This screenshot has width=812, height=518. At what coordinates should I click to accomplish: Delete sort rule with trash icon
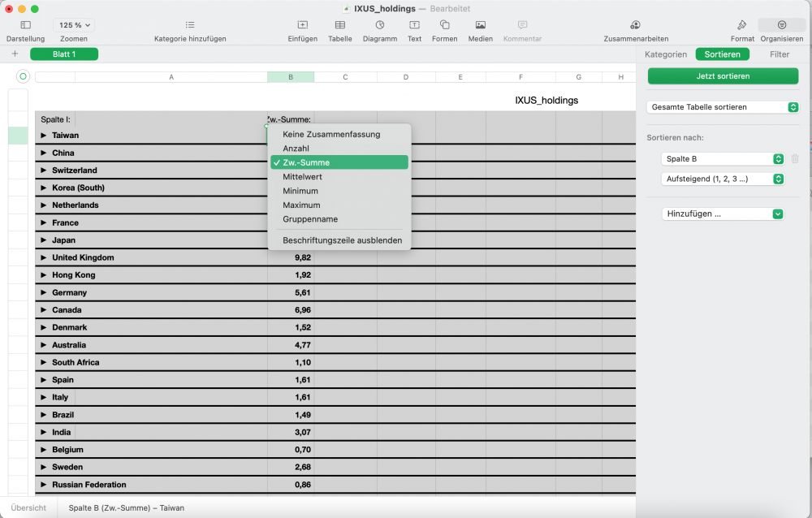pos(795,159)
